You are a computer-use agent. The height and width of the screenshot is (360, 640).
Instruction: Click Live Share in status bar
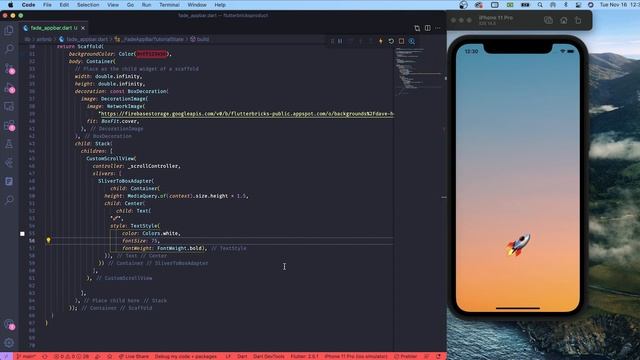point(134,356)
